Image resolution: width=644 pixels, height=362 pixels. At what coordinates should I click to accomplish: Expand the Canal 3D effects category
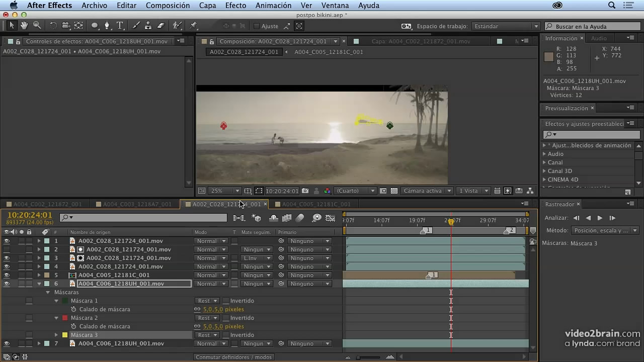544,171
